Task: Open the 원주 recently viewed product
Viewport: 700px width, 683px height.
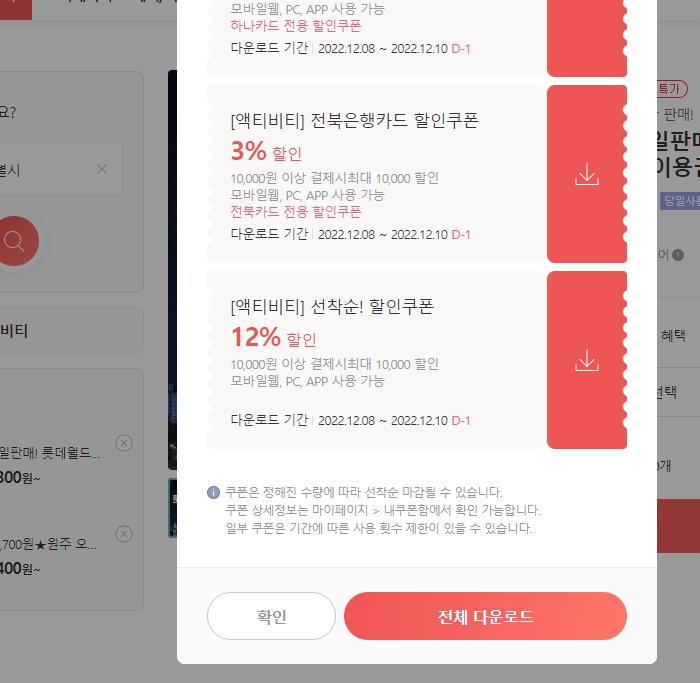Action: (48, 544)
